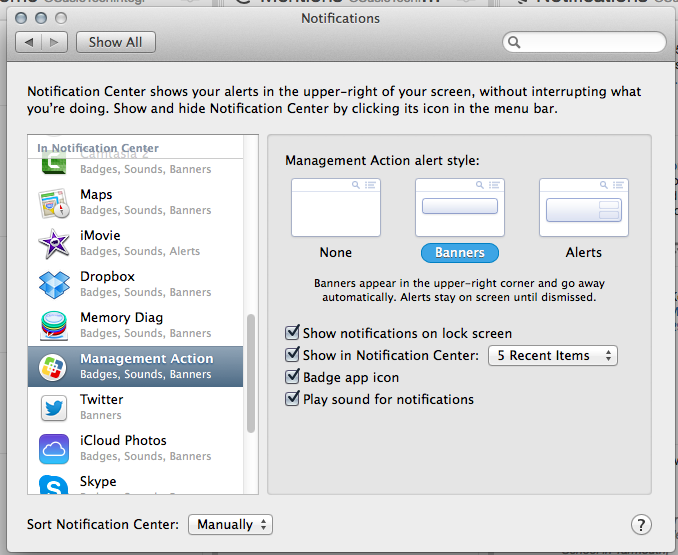This screenshot has height=555, width=678.
Task: Click the Show All button
Action: pyautogui.click(x=115, y=42)
